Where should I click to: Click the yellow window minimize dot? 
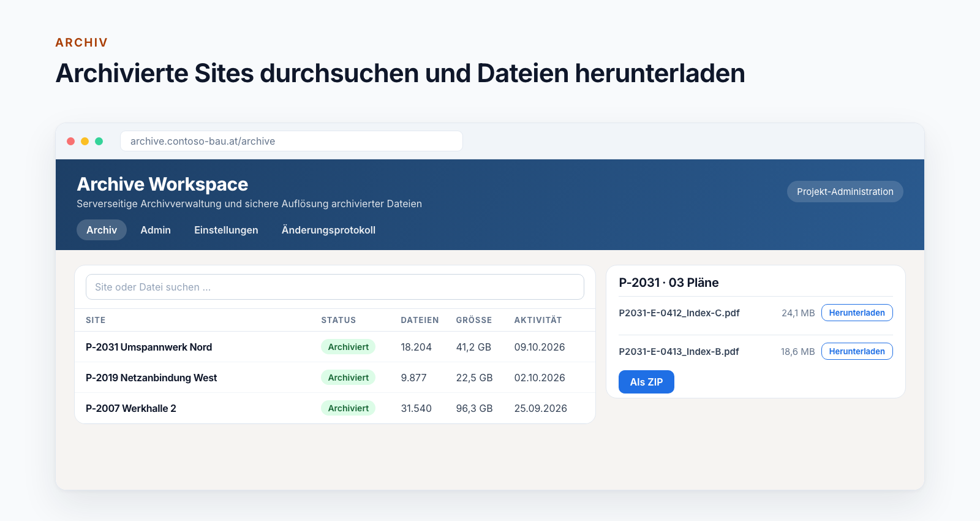pyautogui.click(x=85, y=141)
